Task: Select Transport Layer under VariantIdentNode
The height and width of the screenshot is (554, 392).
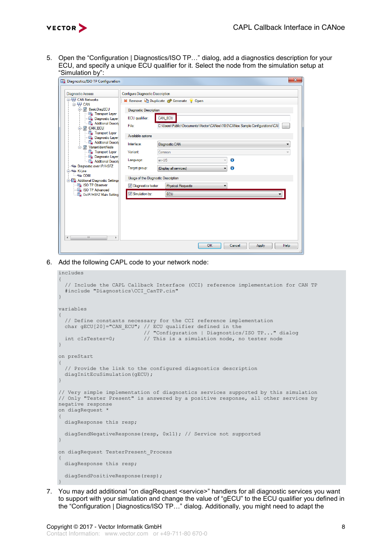Action: pyautogui.click(x=102, y=152)
